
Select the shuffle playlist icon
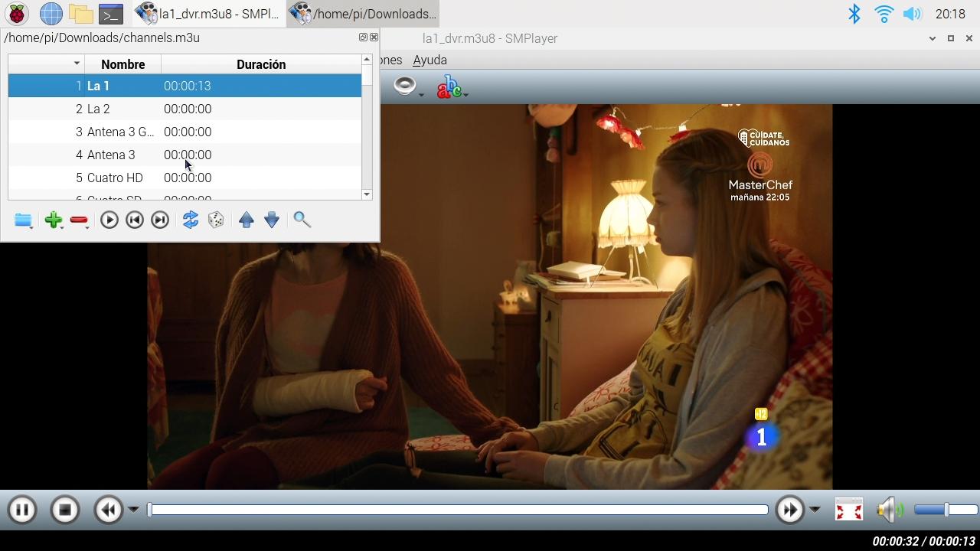point(190,220)
